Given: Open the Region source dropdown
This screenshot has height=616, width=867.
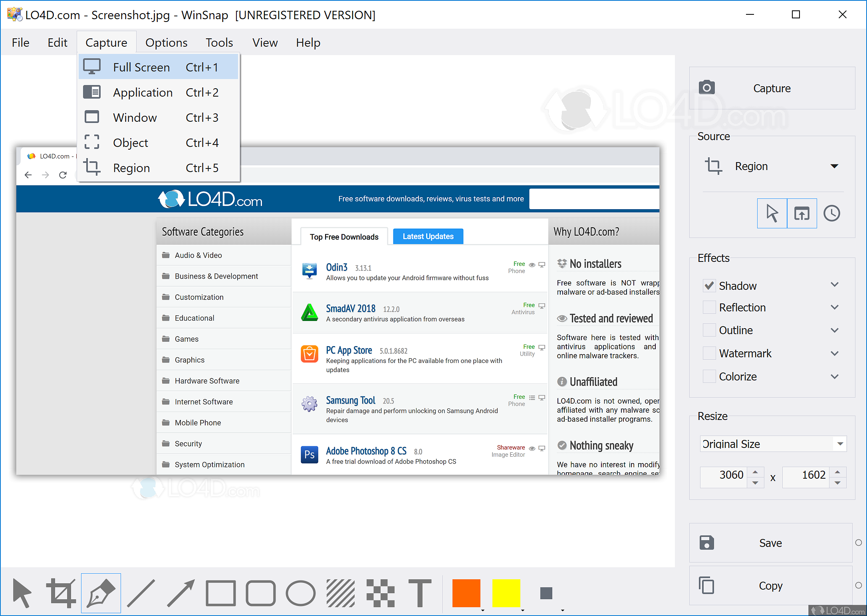Looking at the screenshot, I should [834, 166].
